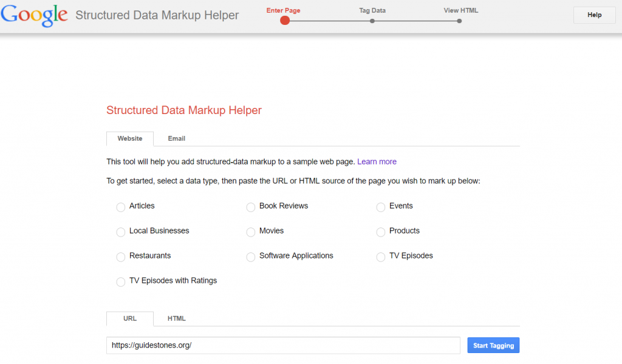Choose the Restaurants data type

121,257
